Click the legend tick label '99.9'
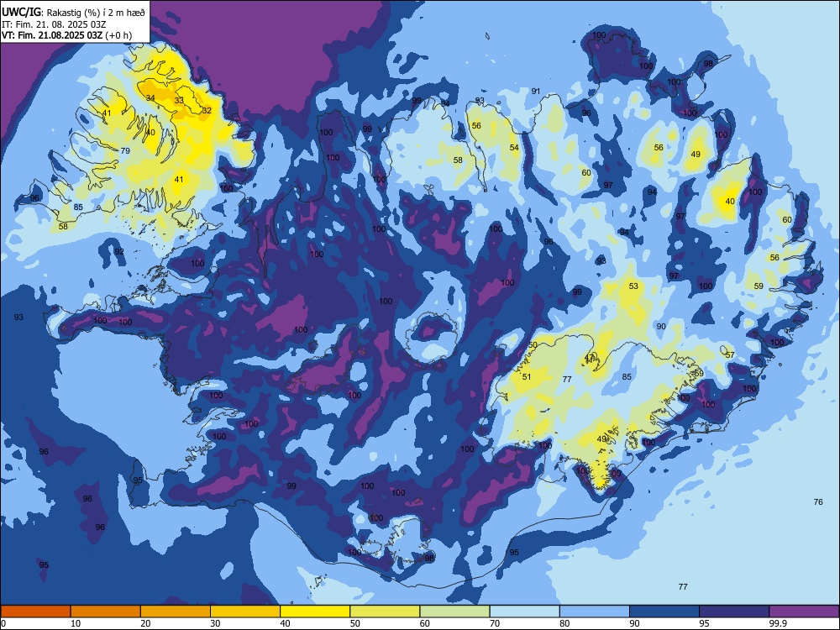This screenshot has width=840, height=630. click(x=777, y=623)
